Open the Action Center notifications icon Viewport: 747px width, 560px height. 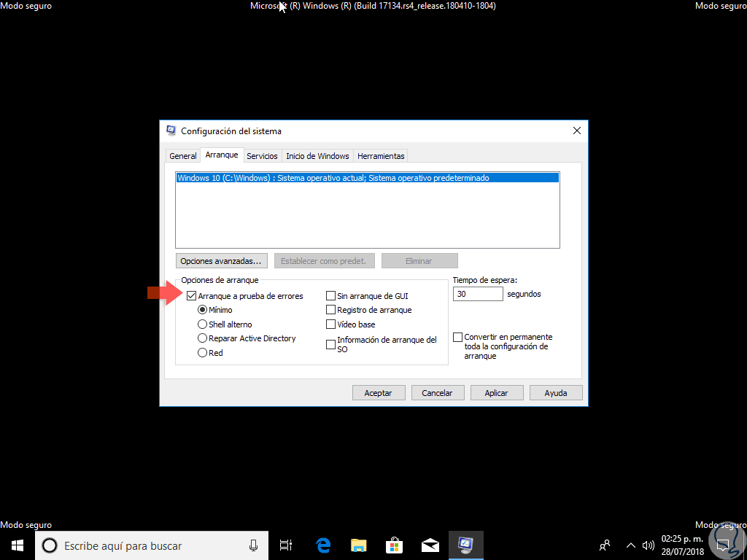pos(724,545)
